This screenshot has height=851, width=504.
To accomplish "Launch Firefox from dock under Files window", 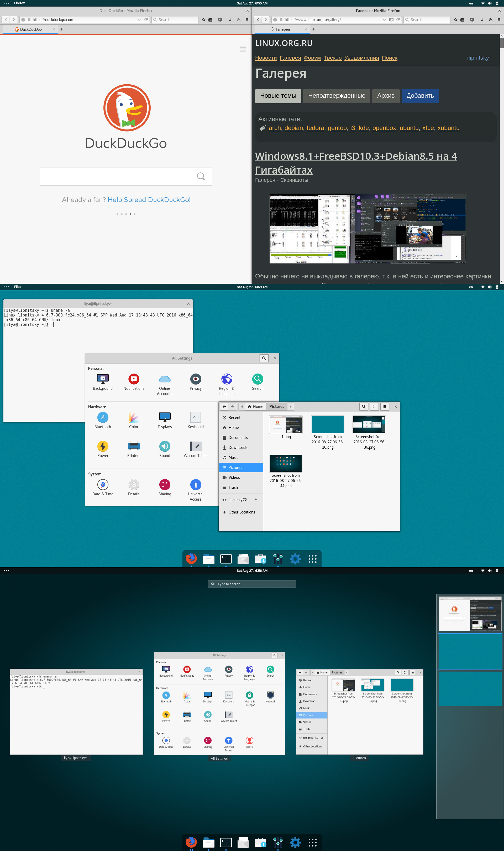I will point(191,558).
